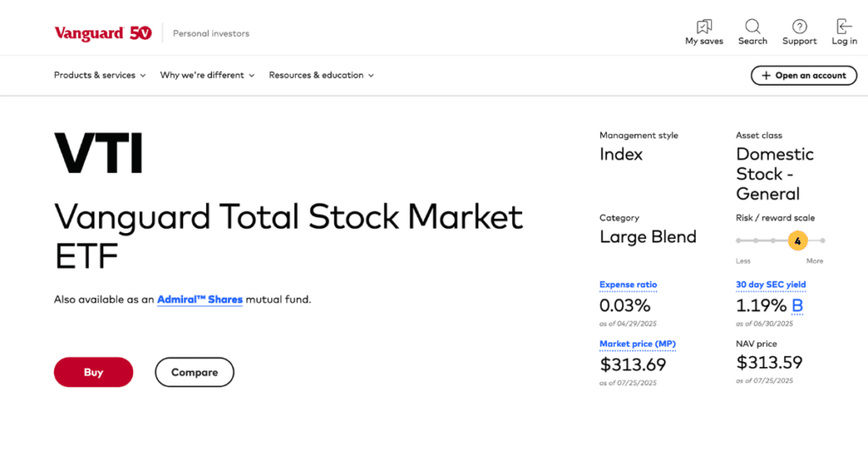Viewport: 868px width, 456px height.
Task: Click the red Buy button
Action: click(93, 372)
